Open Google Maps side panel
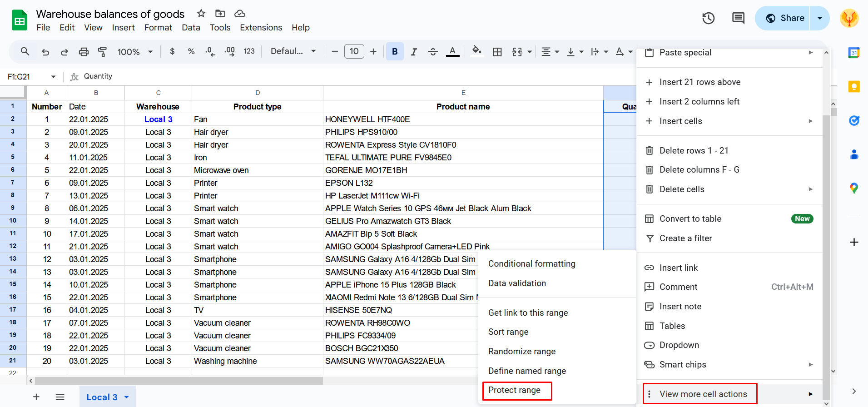 click(854, 188)
